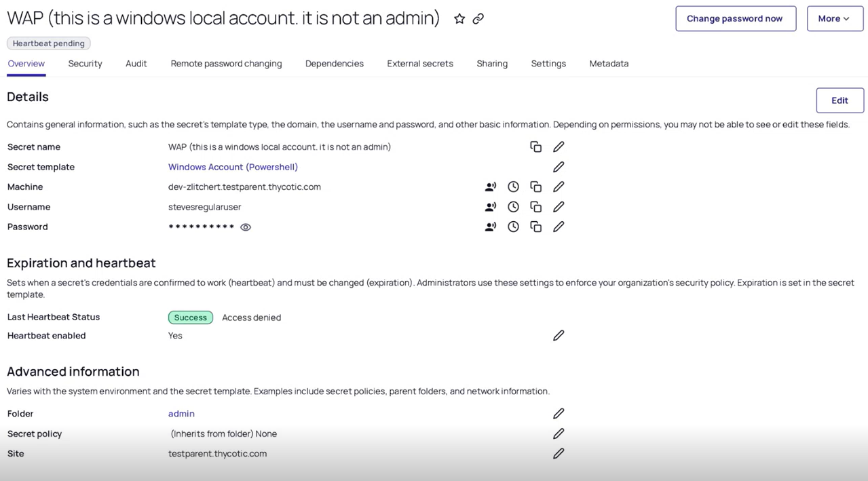Click the favorite star icon beside title

(x=459, y=19)
